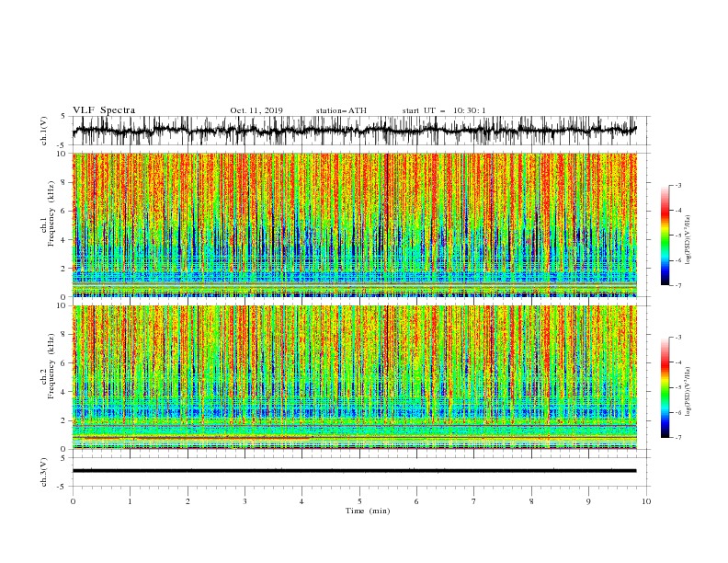The height and width of the screenshot is (563, 728).
Task: Click the ch.1 spectrogram panel
Action: point(355,224)
